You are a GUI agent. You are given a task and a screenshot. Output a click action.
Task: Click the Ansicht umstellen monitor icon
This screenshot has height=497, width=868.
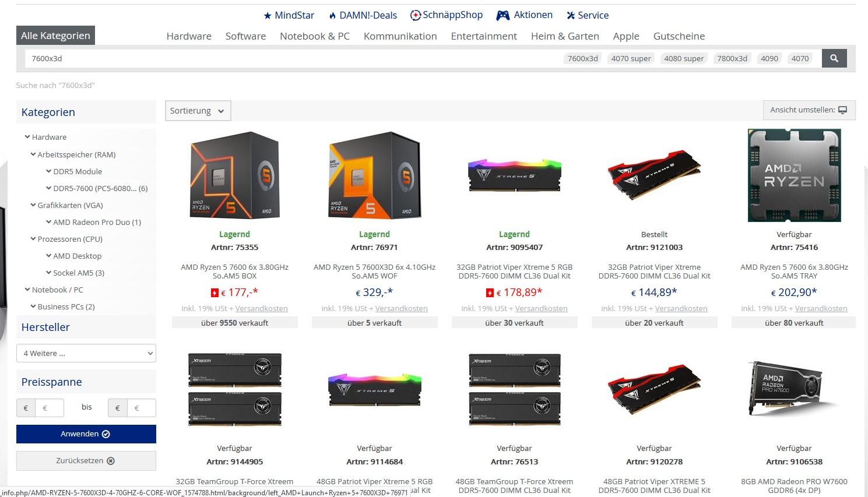842,110
